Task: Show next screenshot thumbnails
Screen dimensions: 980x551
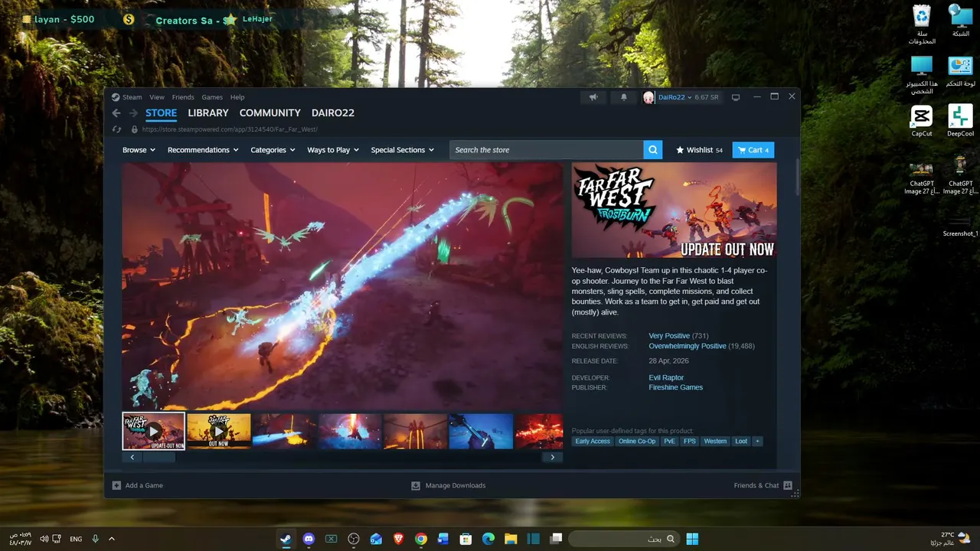Action: click(552, 457)
